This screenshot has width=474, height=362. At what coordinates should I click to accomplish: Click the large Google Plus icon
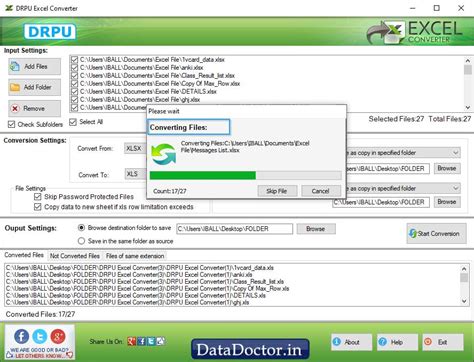point(58,337)
